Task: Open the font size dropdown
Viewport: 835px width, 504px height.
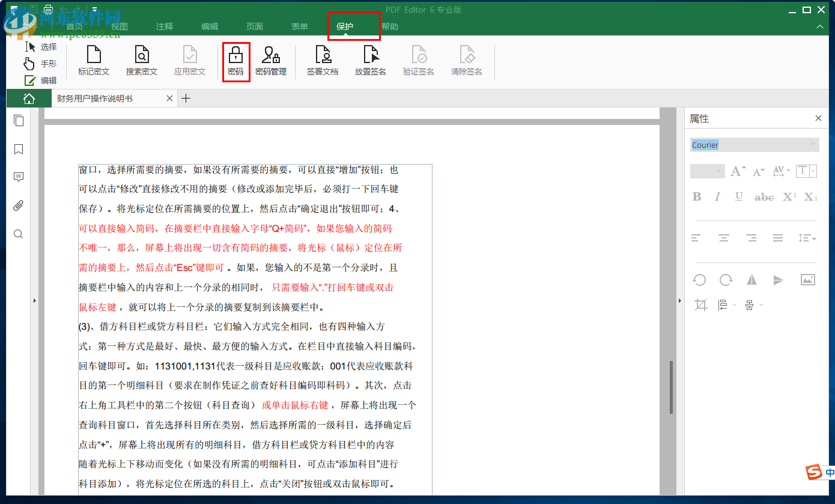Action: coord(707,171)
